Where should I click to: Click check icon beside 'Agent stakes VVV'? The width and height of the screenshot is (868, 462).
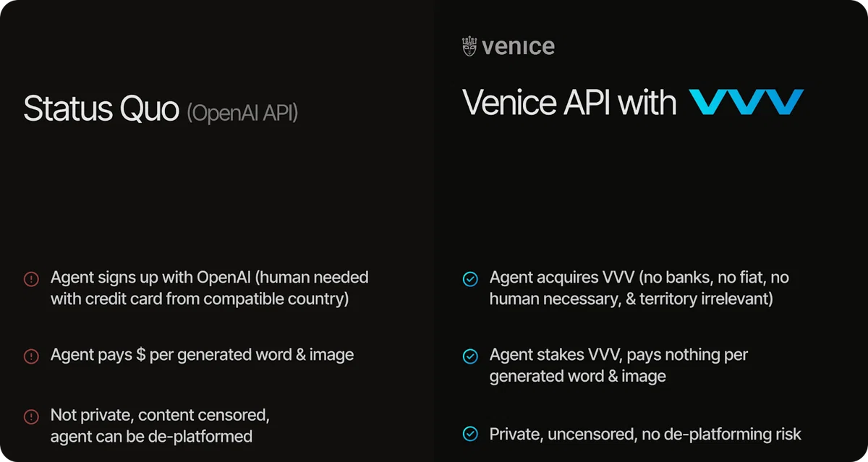(470, 356)
